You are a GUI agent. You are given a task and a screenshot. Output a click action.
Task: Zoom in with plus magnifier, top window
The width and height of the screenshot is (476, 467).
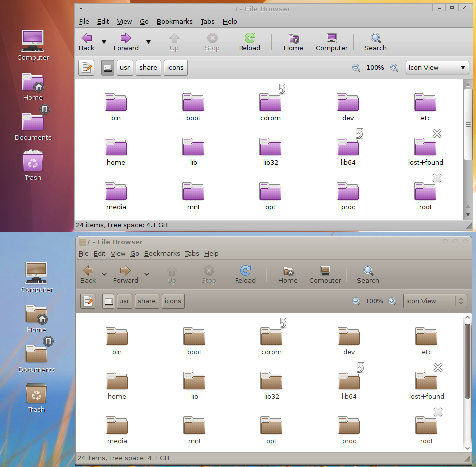coord(394,68)
